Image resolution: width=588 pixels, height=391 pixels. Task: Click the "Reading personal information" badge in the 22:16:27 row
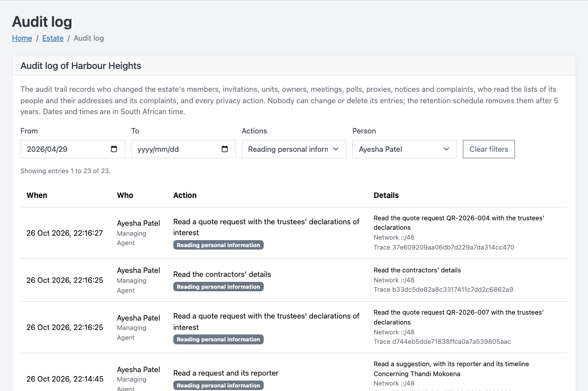click(x=218, y=245)
